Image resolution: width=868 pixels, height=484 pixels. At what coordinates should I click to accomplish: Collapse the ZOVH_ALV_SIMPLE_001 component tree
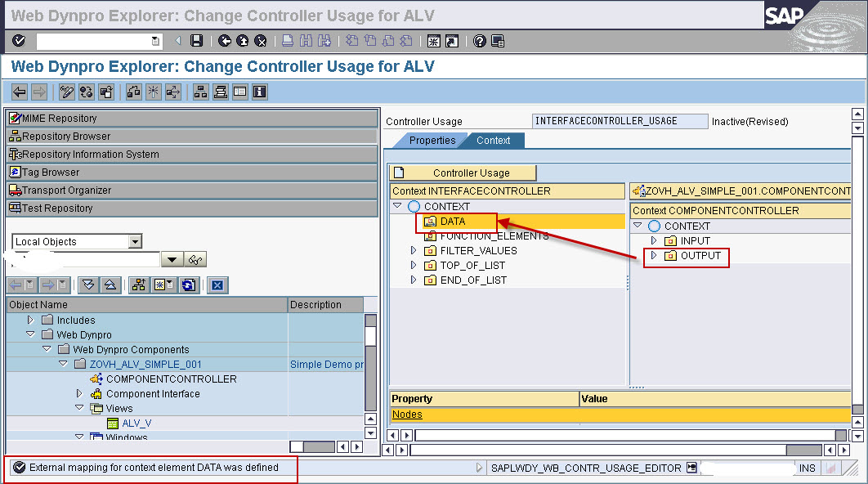click(64, 364)
